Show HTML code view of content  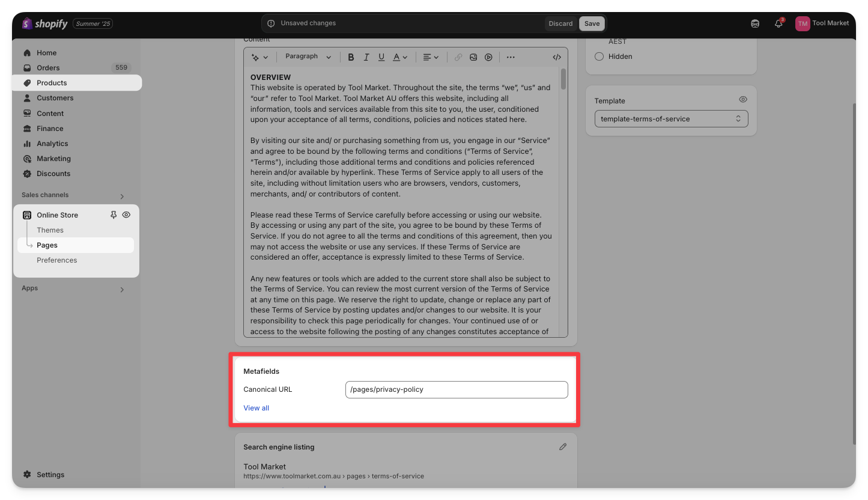[x=557, y=57]
